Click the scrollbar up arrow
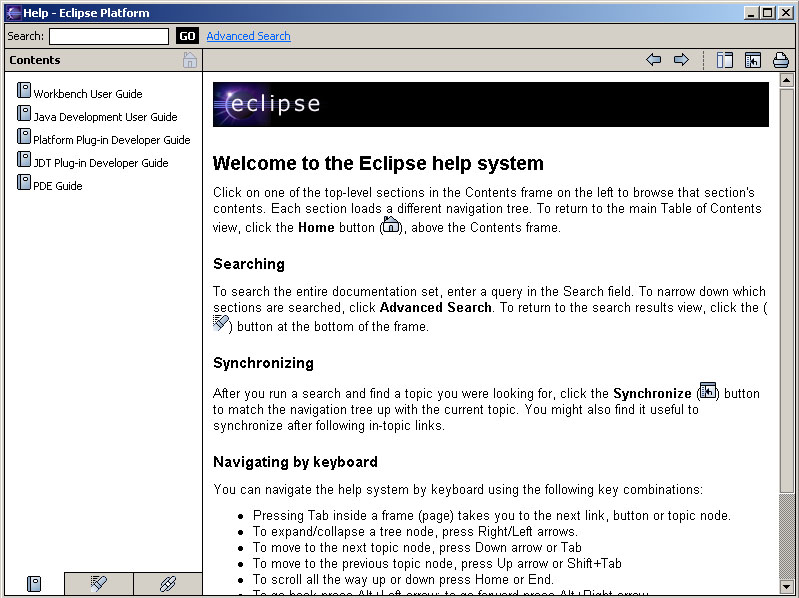799x598 pixels. click(786, 80)
